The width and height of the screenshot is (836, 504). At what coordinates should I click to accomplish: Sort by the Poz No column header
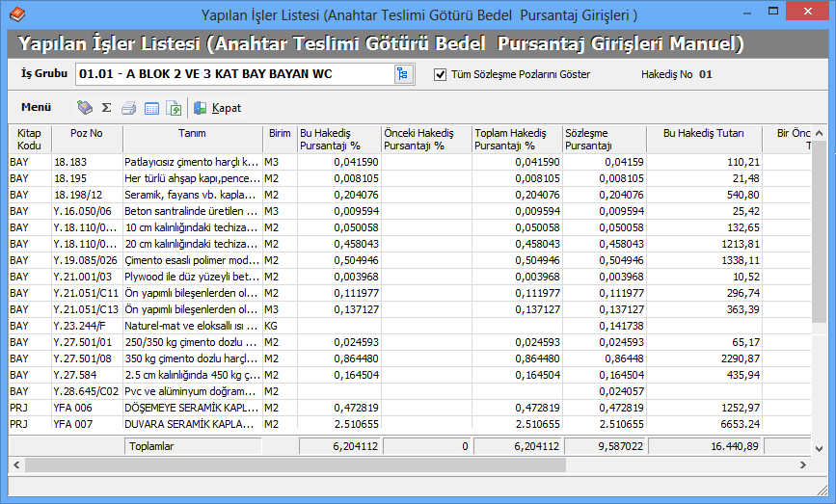click(x=86, y=139)
